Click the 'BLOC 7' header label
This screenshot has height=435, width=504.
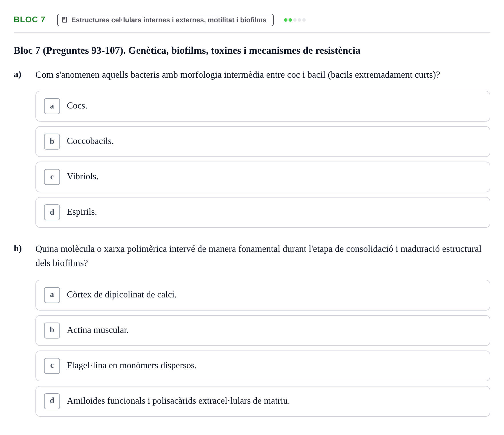[29, 20]
